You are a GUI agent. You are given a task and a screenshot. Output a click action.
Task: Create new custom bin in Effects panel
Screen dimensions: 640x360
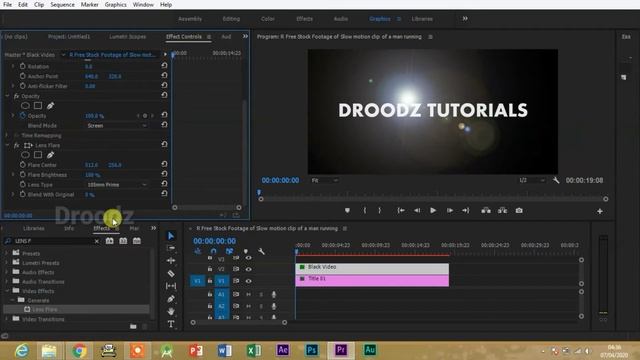(x=133, y=326)
